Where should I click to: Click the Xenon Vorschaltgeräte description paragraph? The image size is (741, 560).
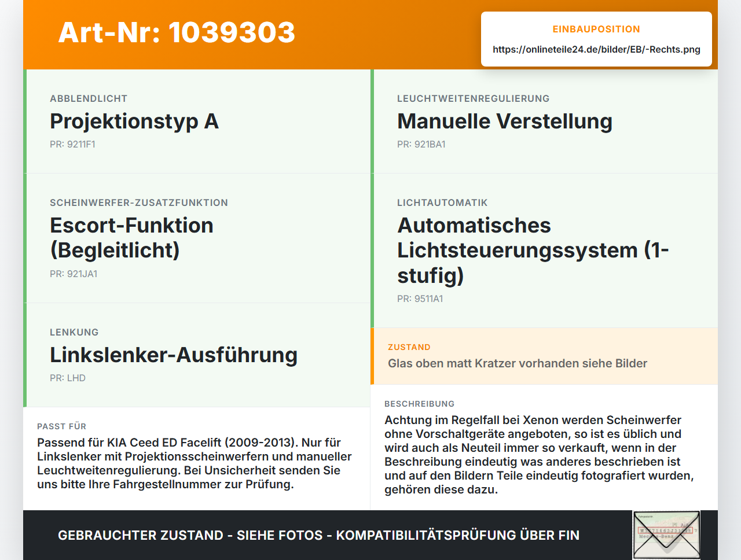click(539, 455)
